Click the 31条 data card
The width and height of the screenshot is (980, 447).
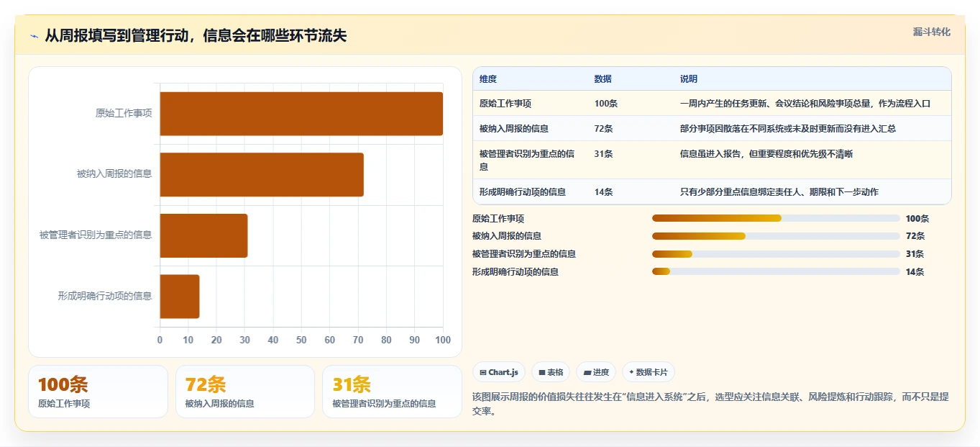point(393,392)
